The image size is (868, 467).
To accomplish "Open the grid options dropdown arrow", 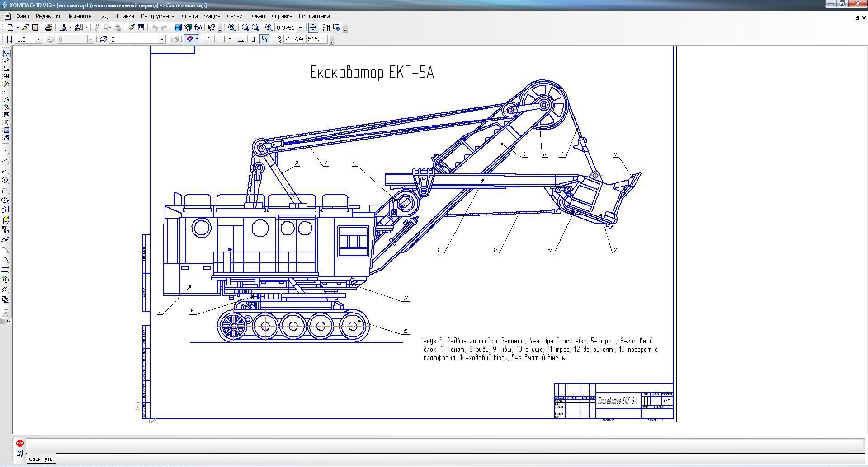I will (x=230, y=39).
